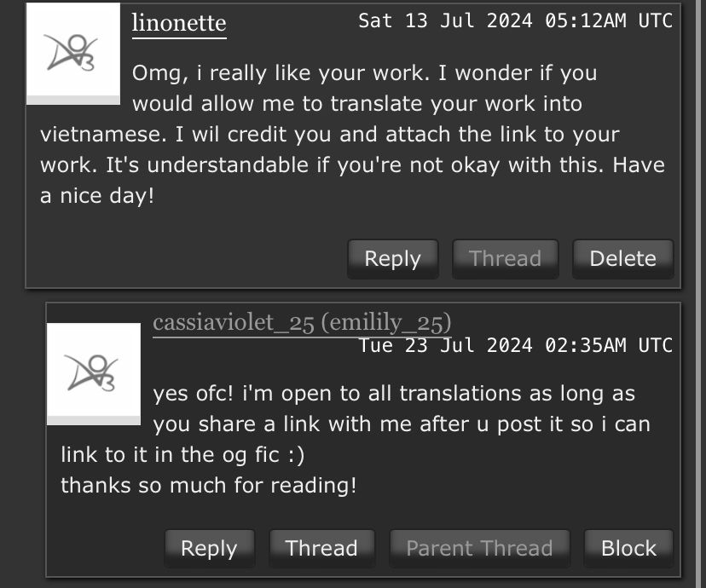Click linonette's profile avatar icon

point(73,53)
